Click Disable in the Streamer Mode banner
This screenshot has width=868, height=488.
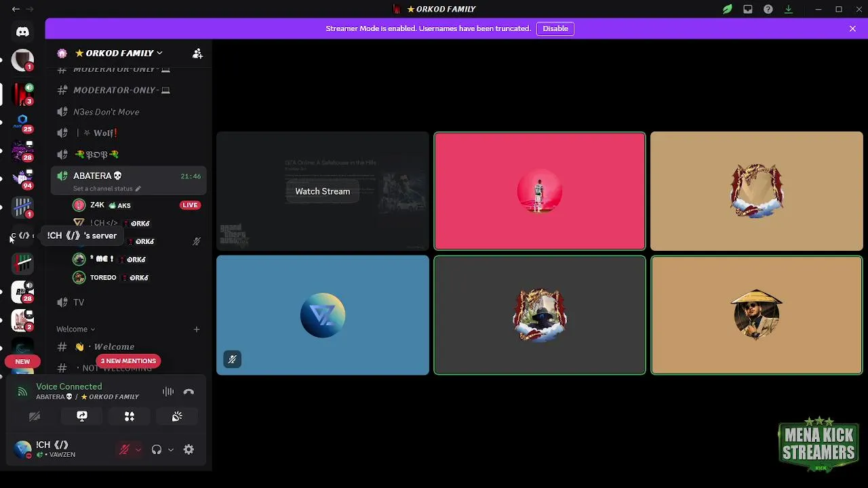(555, 28)
